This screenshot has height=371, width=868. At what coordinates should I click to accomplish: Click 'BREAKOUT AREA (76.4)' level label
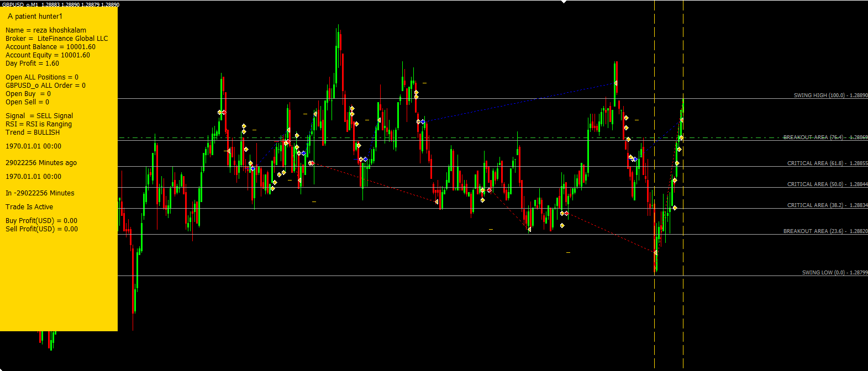[x=825, y=137]
